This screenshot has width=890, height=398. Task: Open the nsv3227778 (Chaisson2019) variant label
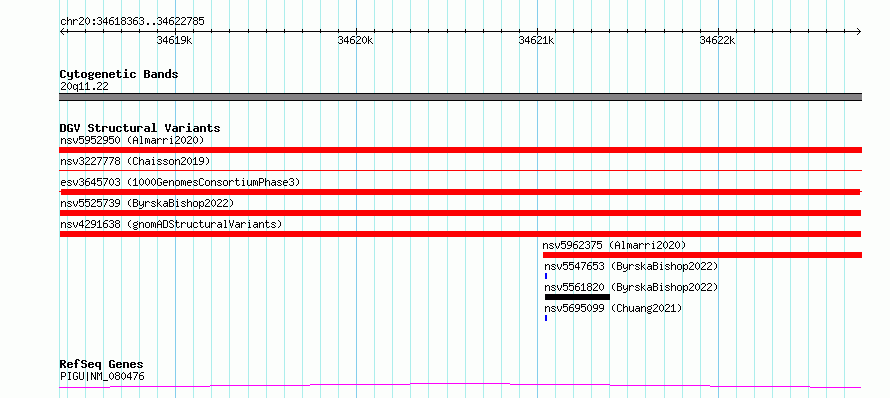click(x=135, y=161)
